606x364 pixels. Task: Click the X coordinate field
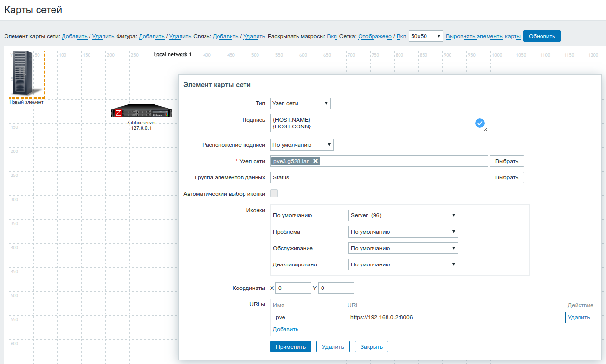[x=293, y=288]
